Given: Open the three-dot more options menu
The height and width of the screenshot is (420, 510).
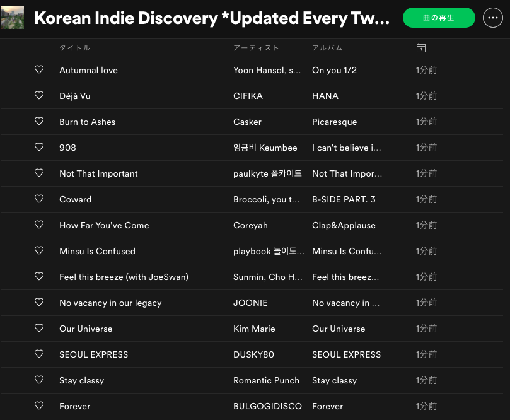Looking at the screenshot, I should coord(493,18).
